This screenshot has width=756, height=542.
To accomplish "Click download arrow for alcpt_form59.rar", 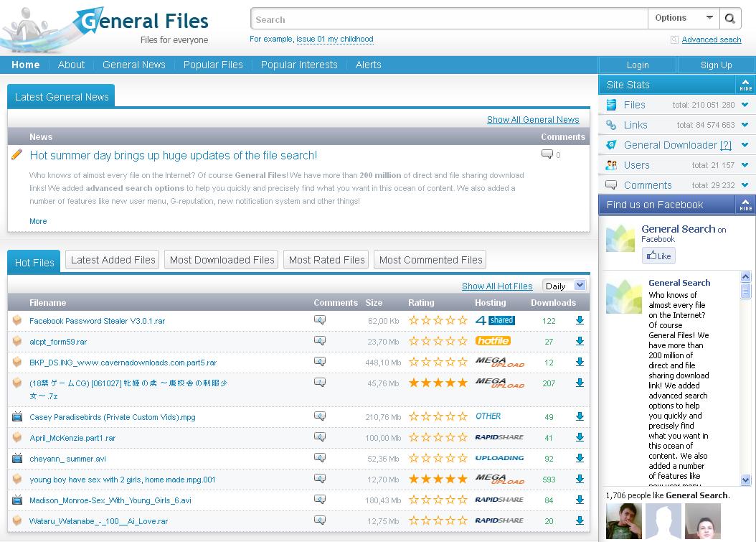I will (x=580, y=341).
